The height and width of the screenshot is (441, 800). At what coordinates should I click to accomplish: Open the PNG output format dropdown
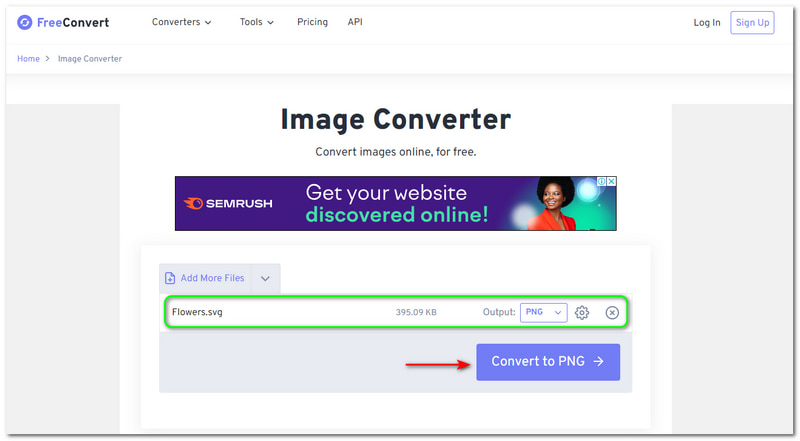[543, 312]
